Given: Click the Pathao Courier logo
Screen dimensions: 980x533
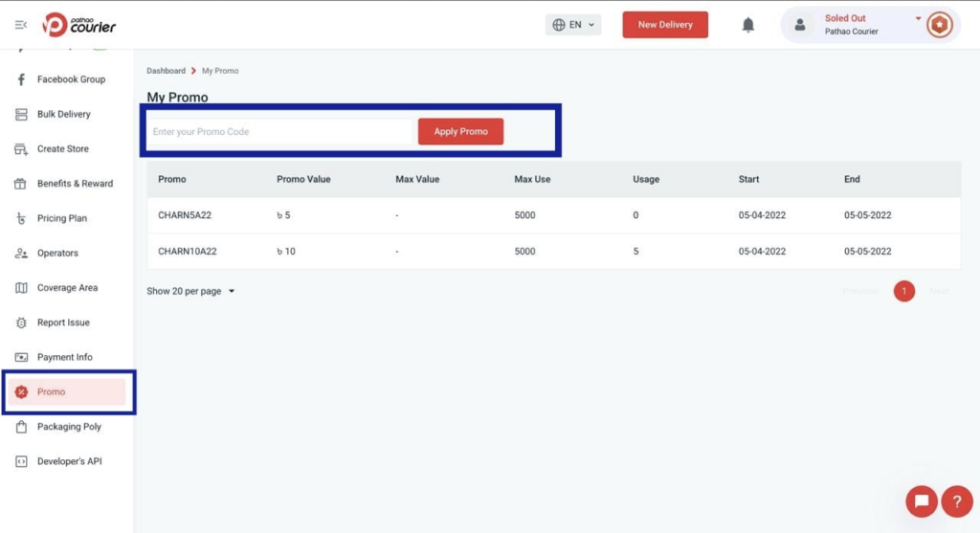Looking at the screenshot, I should [79, 25].
